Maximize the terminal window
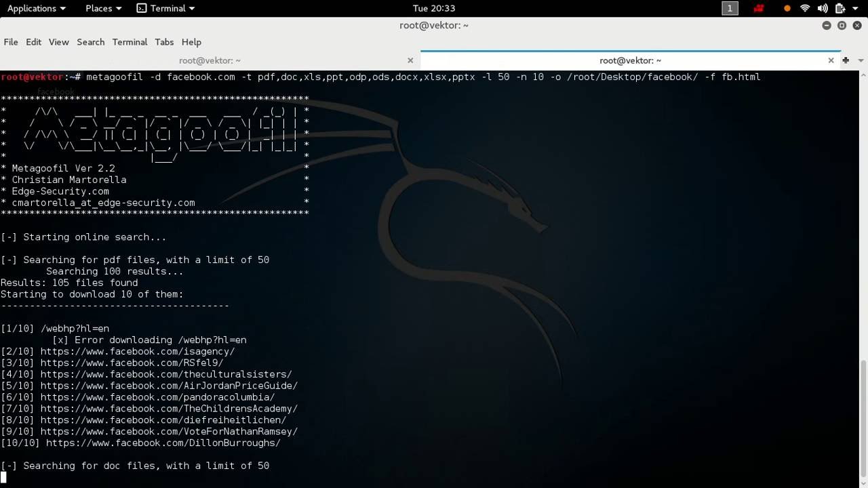The height and width of the screenshot is (488, 868). point(842,25)
